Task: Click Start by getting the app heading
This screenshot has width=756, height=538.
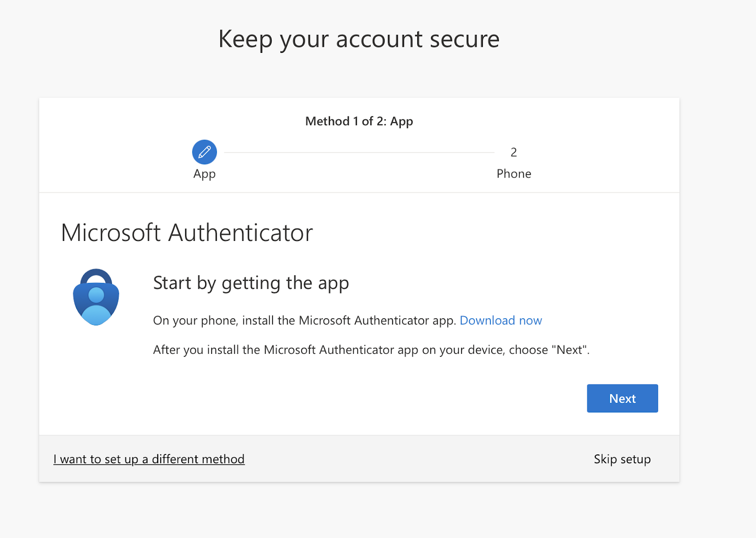Action: [251, 283]
